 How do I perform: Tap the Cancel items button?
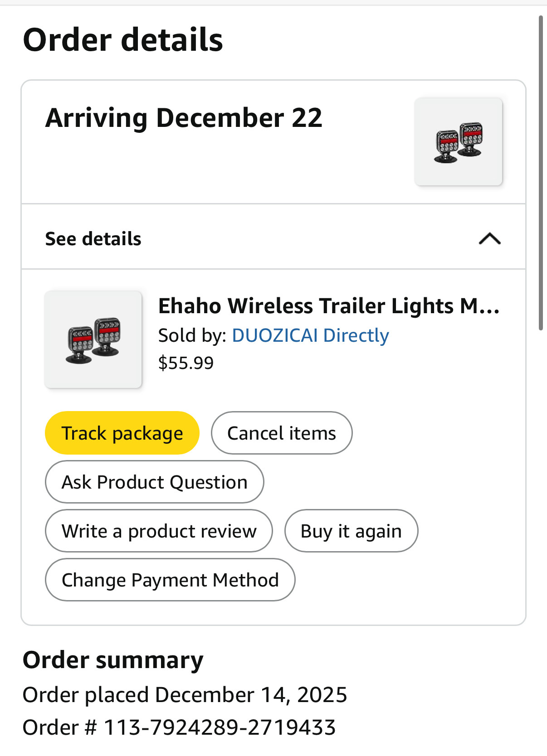(281, 433)
